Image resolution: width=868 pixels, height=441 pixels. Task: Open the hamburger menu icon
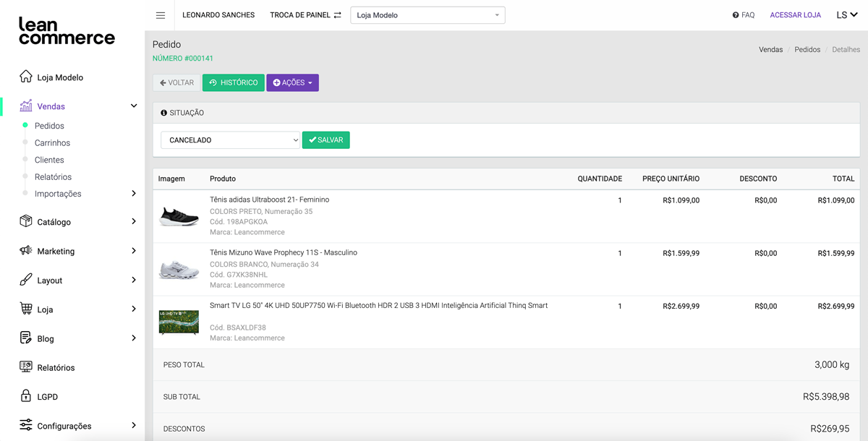(x=161, y=15)
